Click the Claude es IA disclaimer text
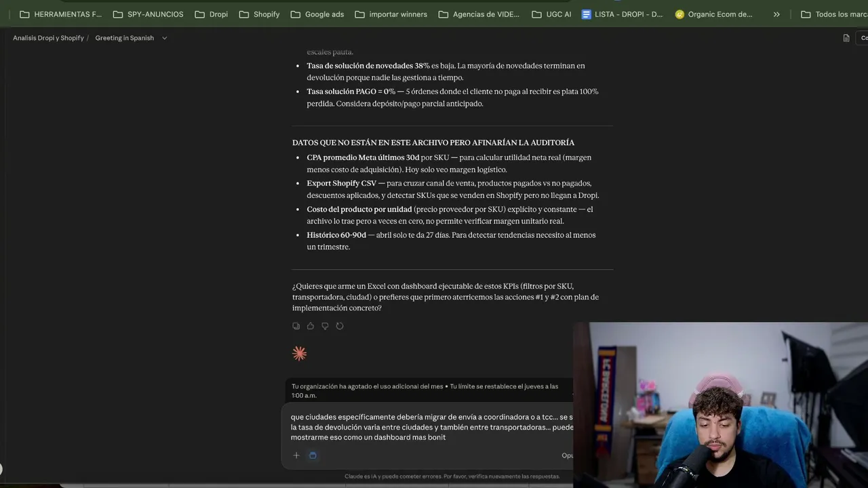Viewport: 868px width, 488px height. 452,476
